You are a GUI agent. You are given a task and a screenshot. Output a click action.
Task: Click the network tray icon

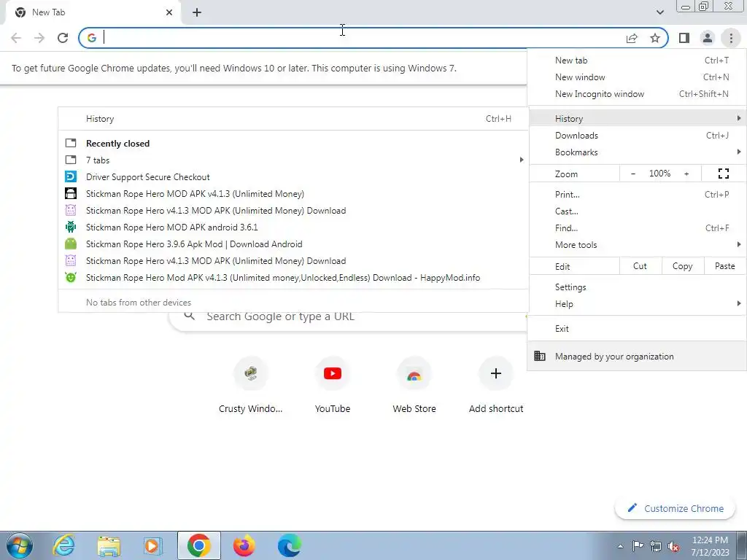[x=656, y=546]
